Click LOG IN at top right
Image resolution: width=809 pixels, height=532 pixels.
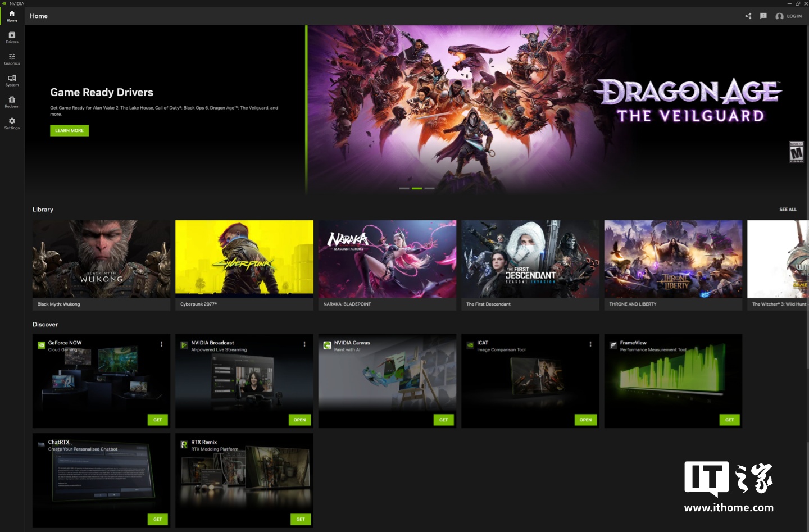[789, 16]
